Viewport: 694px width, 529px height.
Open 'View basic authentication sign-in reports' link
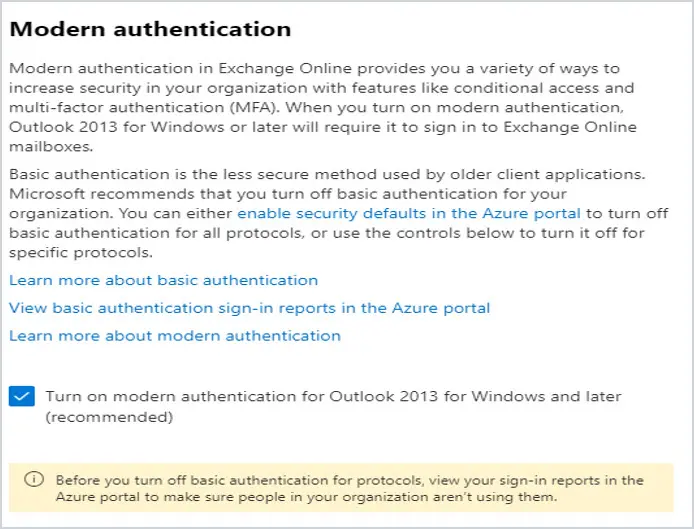click(x=250, y=308)
